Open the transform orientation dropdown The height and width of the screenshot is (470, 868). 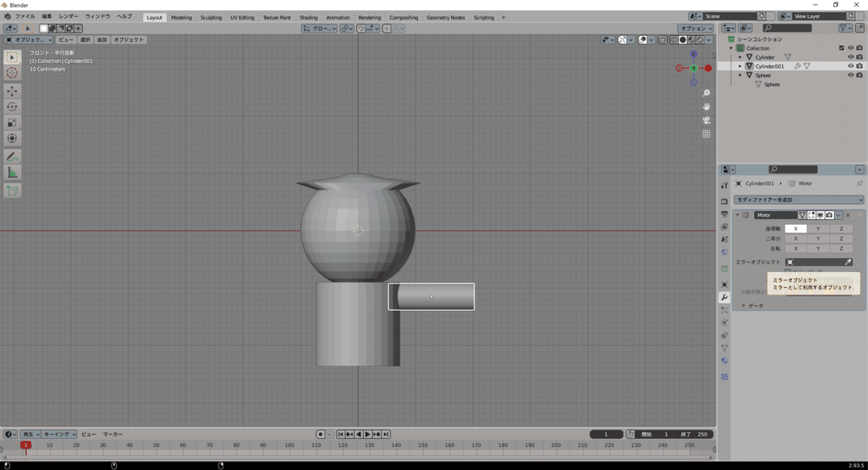pos(320,28)
